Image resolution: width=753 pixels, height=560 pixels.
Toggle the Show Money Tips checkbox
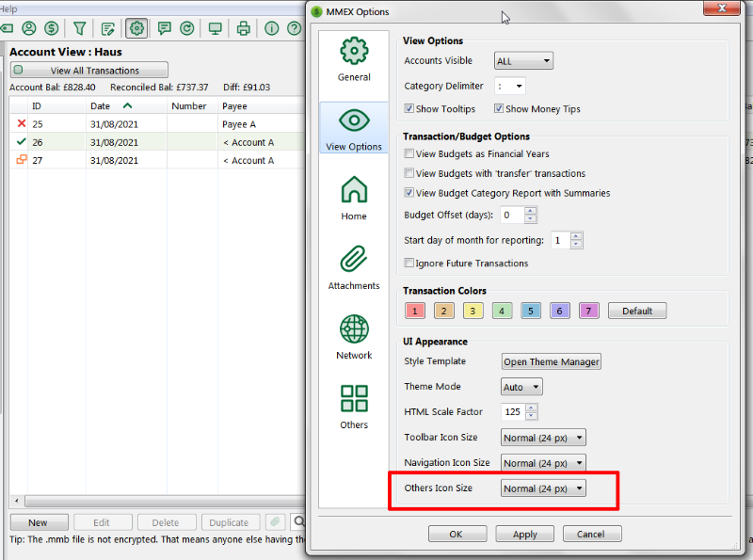point(499,108)
